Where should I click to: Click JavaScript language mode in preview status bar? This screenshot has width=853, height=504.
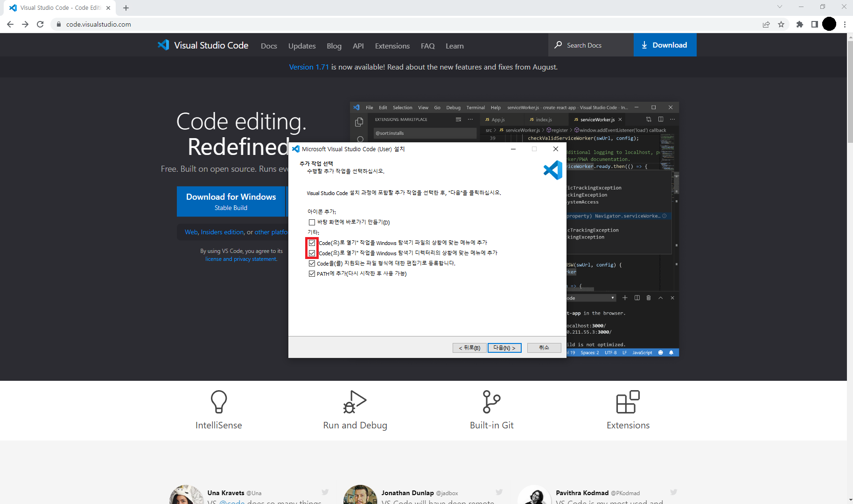642,353
